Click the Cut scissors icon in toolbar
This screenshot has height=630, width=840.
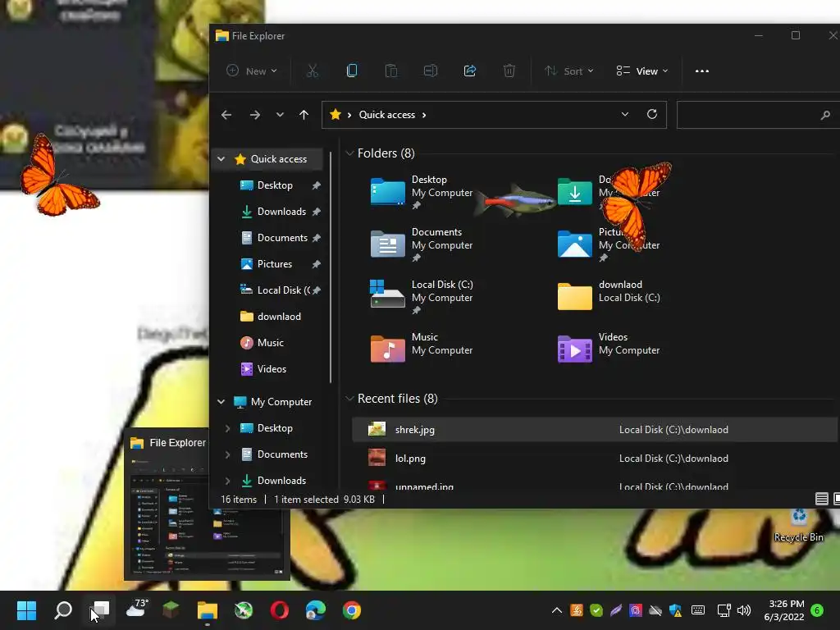[x=313, y=71]
